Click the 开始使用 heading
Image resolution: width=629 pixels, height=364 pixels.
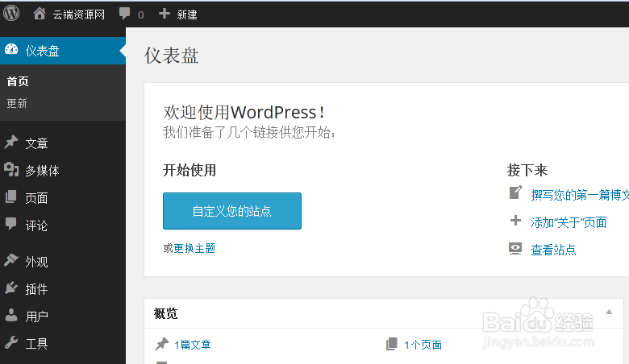[190, 170]
